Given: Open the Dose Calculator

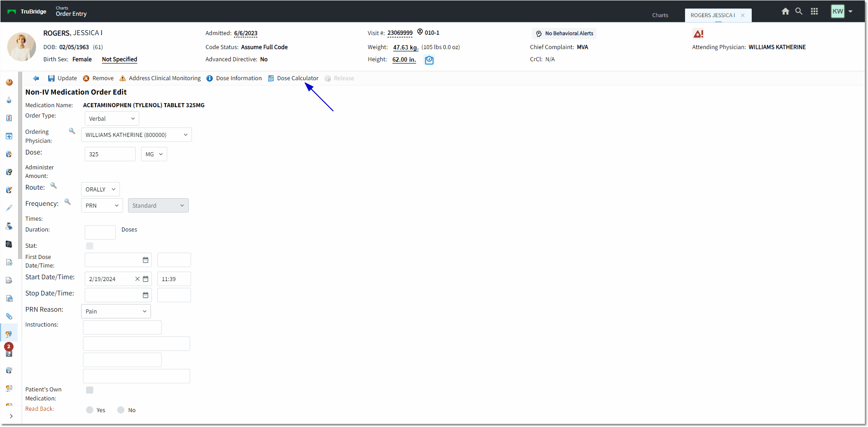Looking at the screenshot, I should 293,78.
